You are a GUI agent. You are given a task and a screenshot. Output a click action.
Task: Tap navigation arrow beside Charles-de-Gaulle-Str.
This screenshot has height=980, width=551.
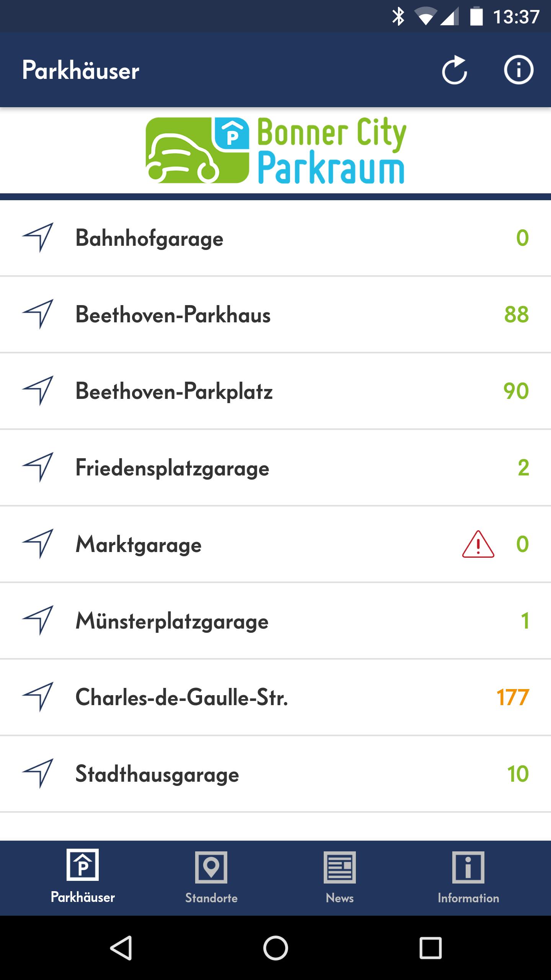(x=37, y=697)
